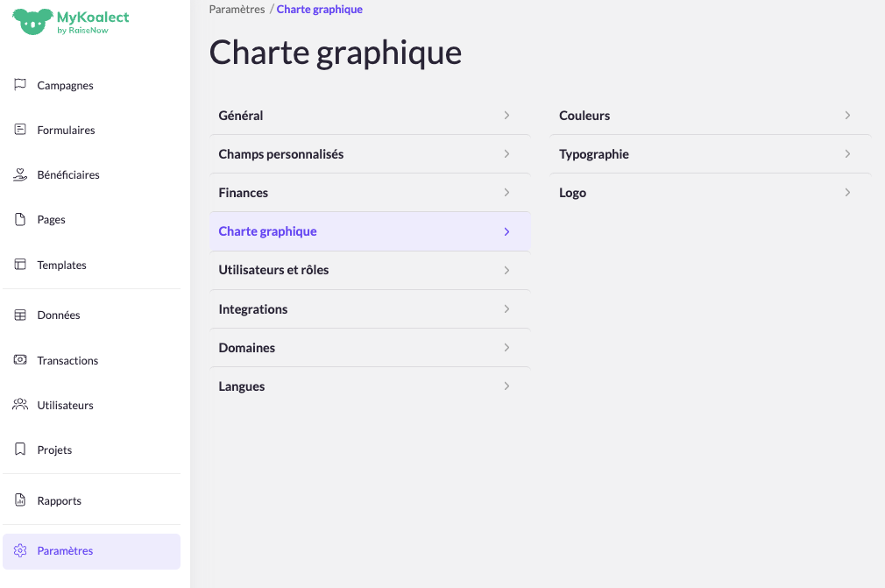This screenshot has height=588, width=885.
Task: Click the Utilisateurs people icon
Action: click(20, 404)
